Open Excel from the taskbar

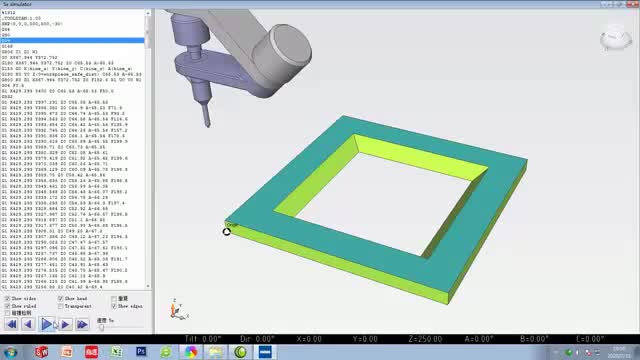tap(116, 351)
